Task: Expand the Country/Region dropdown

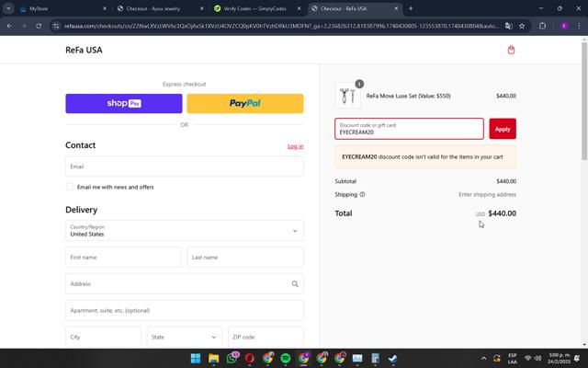Action: [x=184, y=231]
